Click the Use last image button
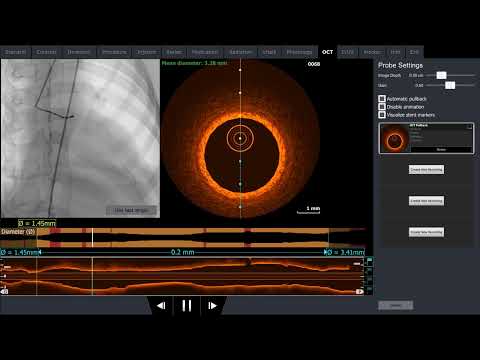The height and width of the screenshot is (360, 480). 131,210
